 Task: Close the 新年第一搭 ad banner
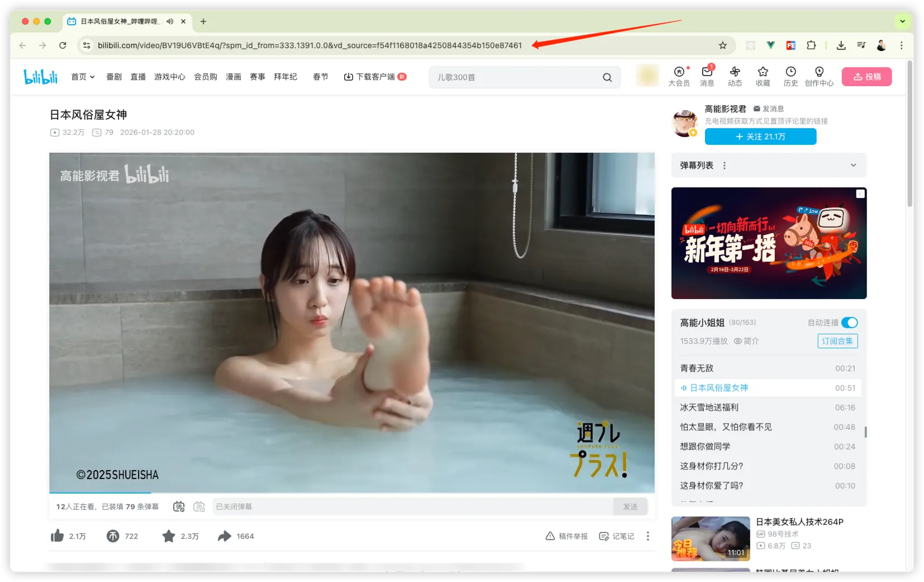pyautogui.click(x=860, y=194)
